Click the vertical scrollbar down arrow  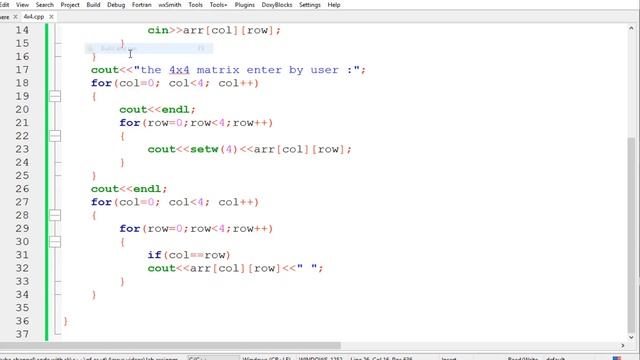[631, 337]
